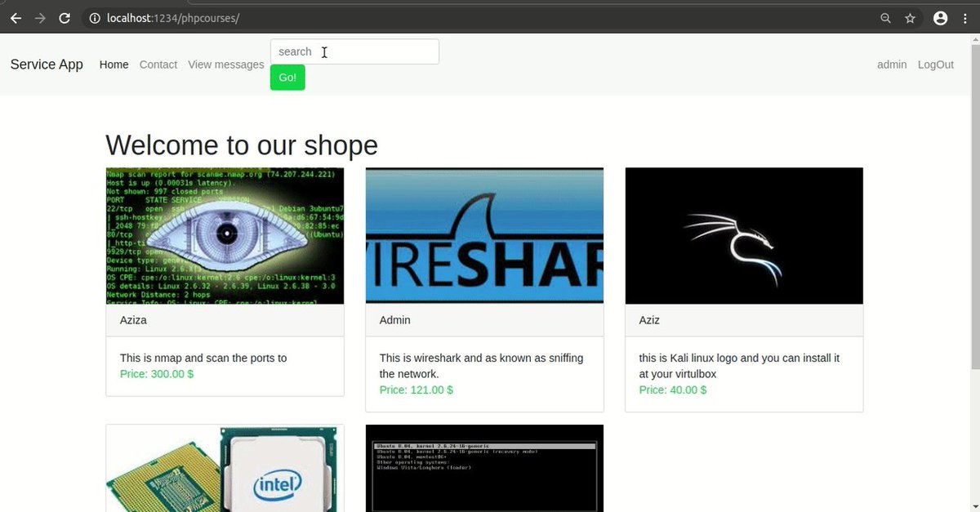Click the Intel processor product picture
Viewport: 980px width, 512px height.
coord(225,468)
